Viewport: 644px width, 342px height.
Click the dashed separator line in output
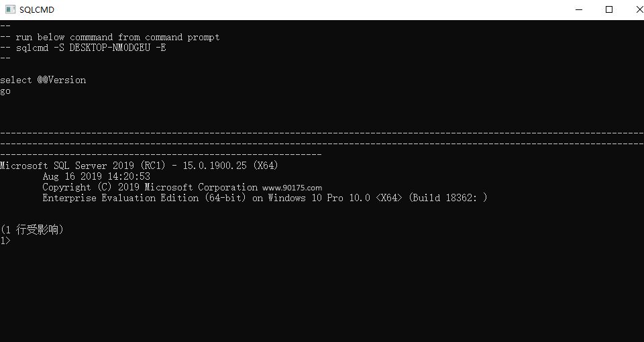tap(322, 133)
